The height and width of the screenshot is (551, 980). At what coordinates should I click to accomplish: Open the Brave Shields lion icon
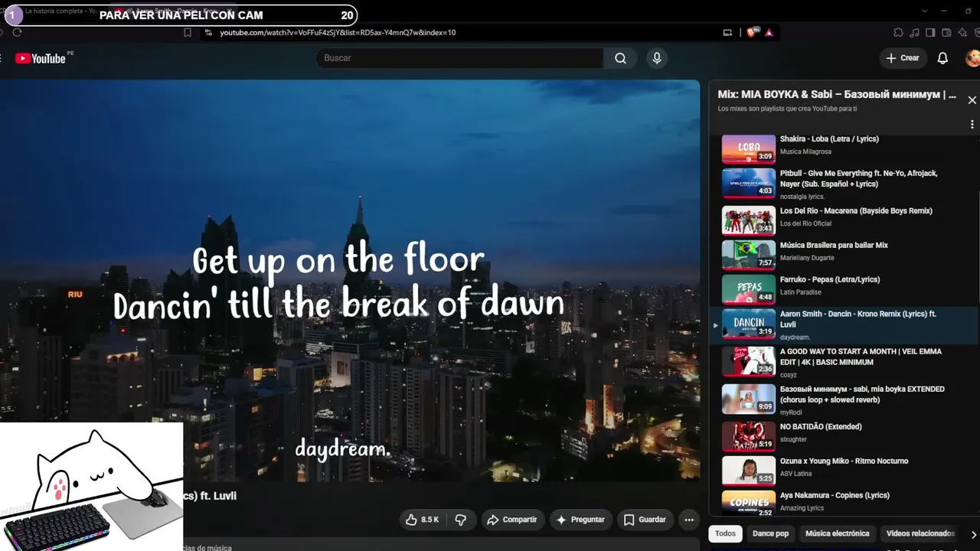[751, 32]
